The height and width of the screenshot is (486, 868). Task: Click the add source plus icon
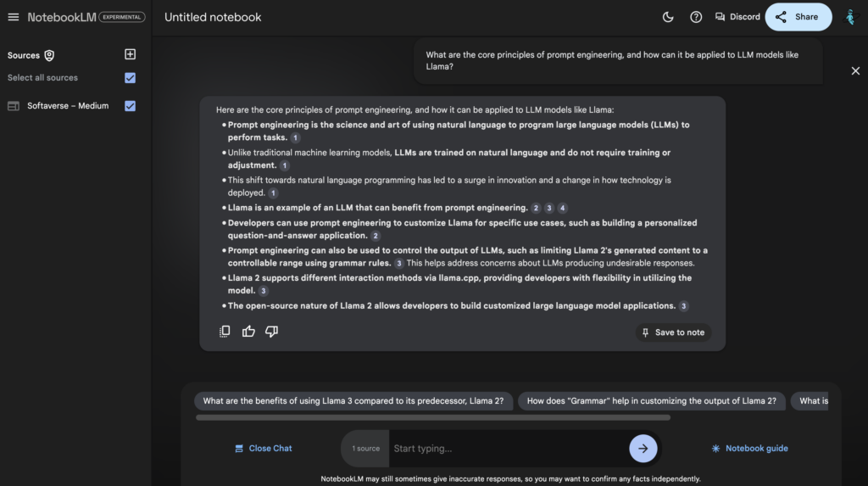[x=130, y=54]
